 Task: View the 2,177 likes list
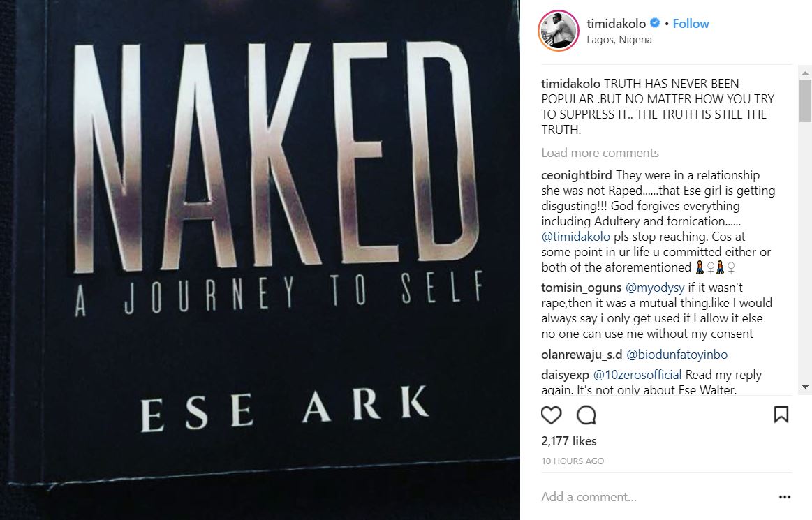569,441
